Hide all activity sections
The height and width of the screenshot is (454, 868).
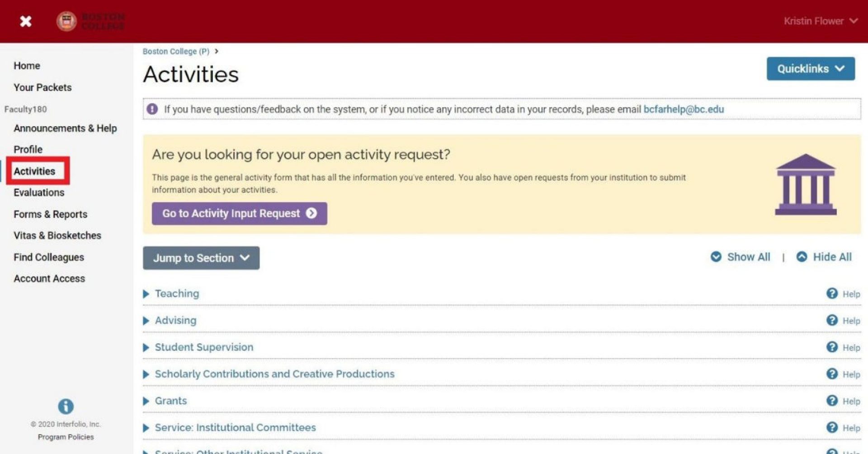[824, 257]
